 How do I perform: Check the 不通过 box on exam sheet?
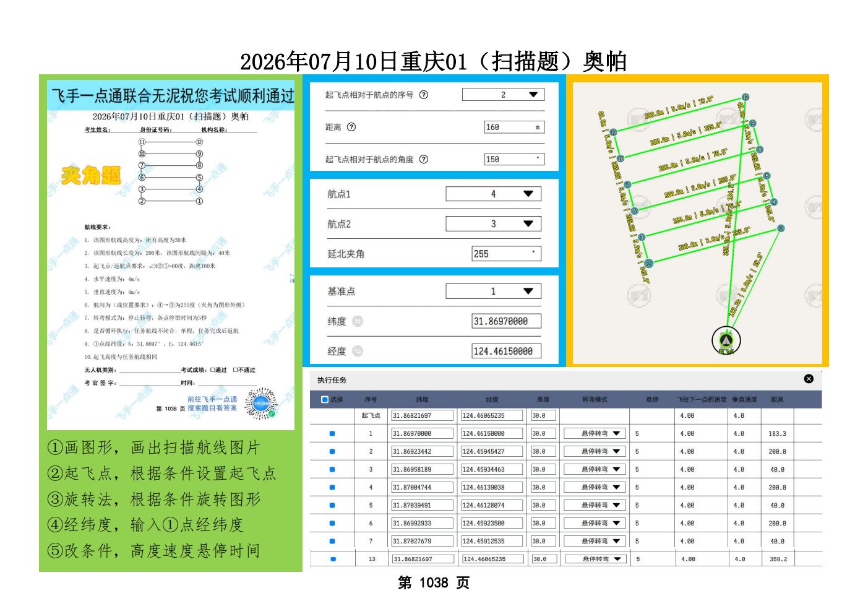pyautogui.click(x=235, y=370)
